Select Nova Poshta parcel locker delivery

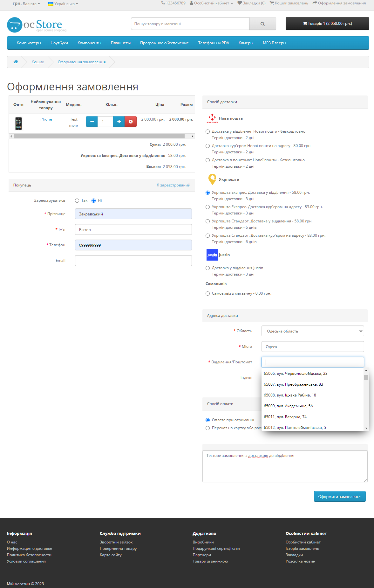[208, 160]
